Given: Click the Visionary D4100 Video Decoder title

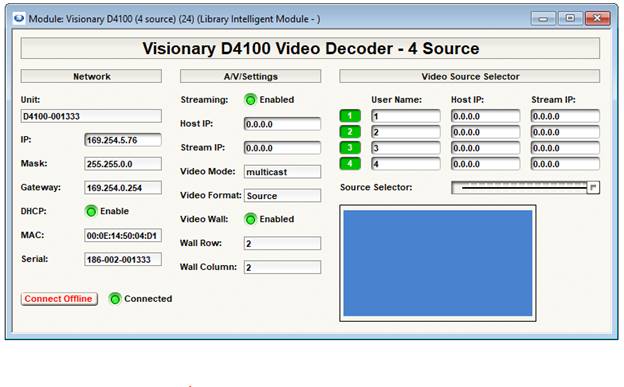Looking at the screenshot, I should [310, 49].
